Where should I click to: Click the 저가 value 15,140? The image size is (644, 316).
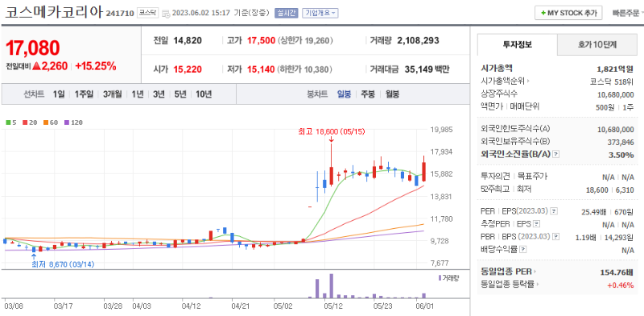coord(261,69)
